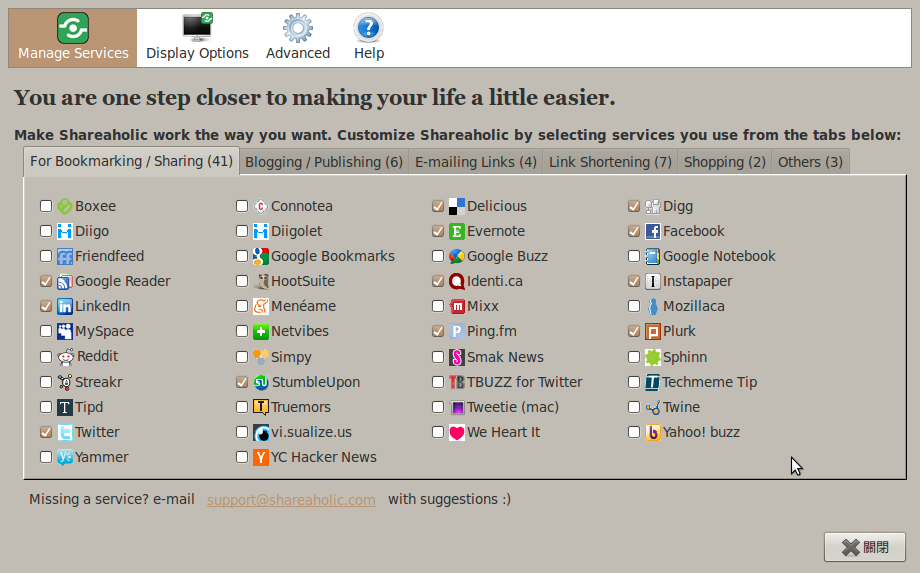Viewport: 920px width, 573px height.
Task: Click the Smak News icon
Action: click(x=456, y=357)
